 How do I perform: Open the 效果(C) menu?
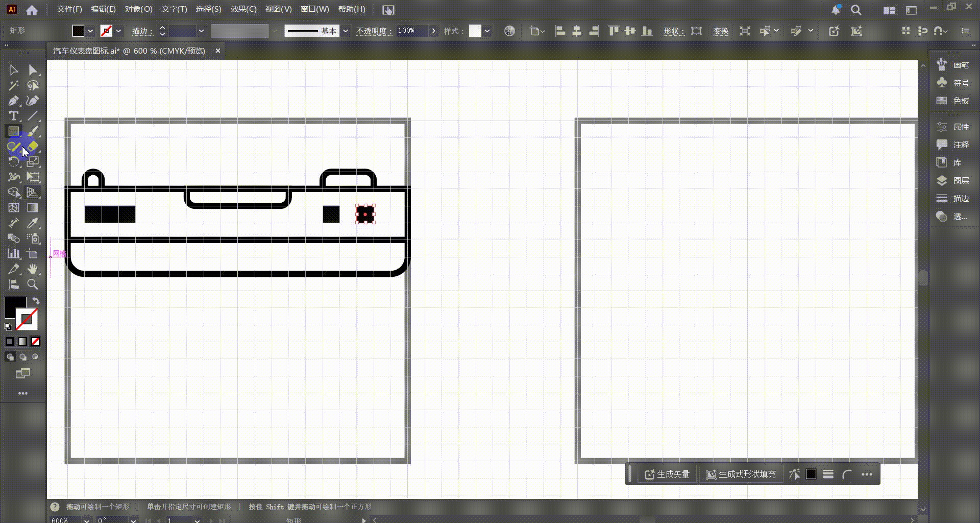pos(243,9)
